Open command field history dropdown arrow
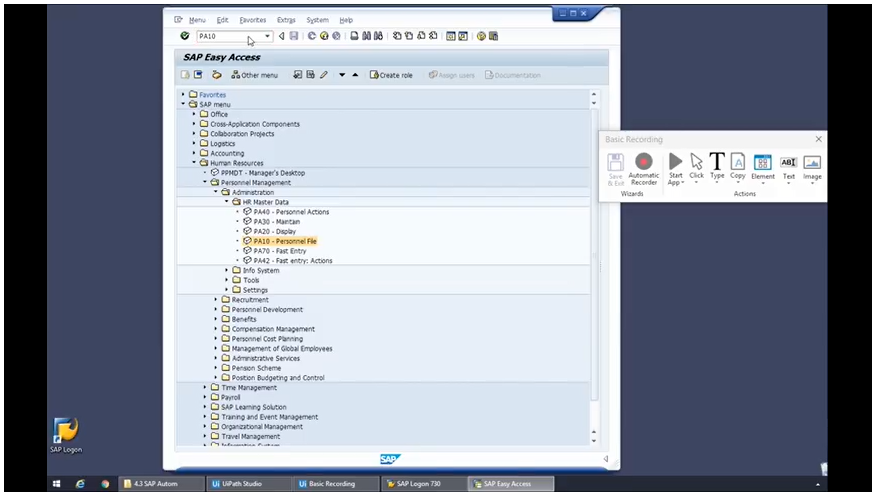This screenshot has width=877, height=495. (267, 36)
